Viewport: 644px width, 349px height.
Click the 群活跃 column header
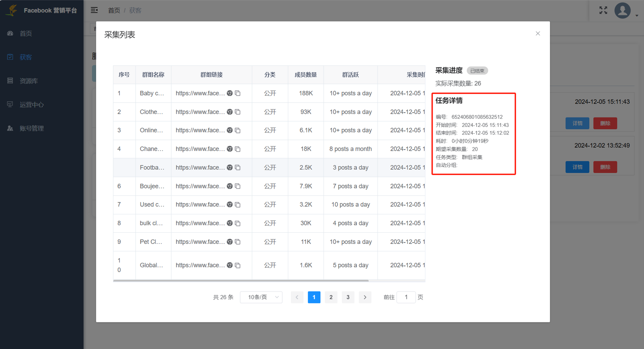coord(351,75)
